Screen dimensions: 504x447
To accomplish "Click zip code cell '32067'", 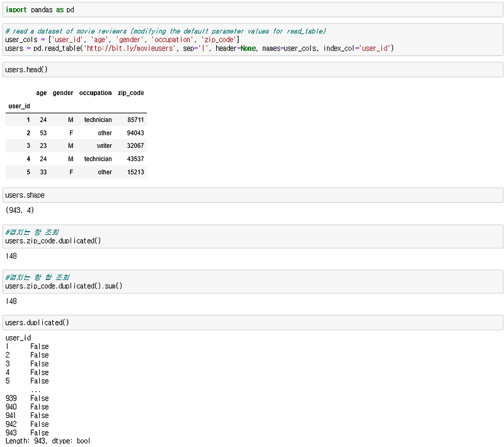I will 135,145.
